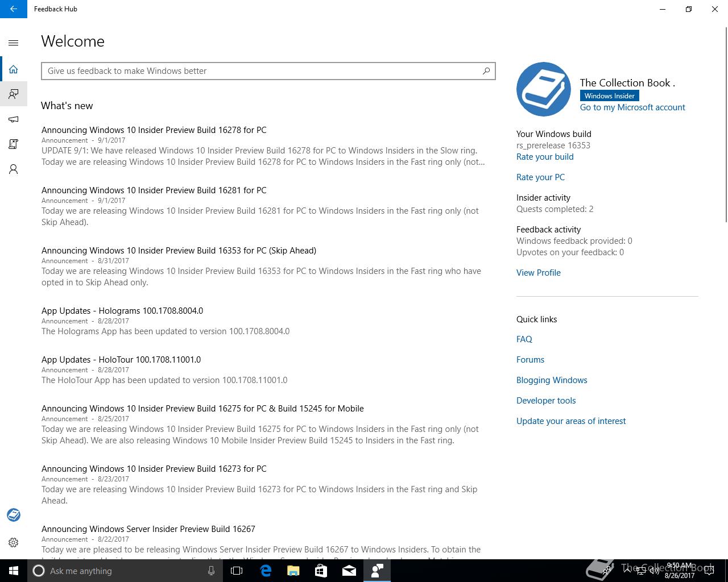Viewport: 728px width, 582px height.
Task: Click Rate your build link
Action: pos(545,157)
